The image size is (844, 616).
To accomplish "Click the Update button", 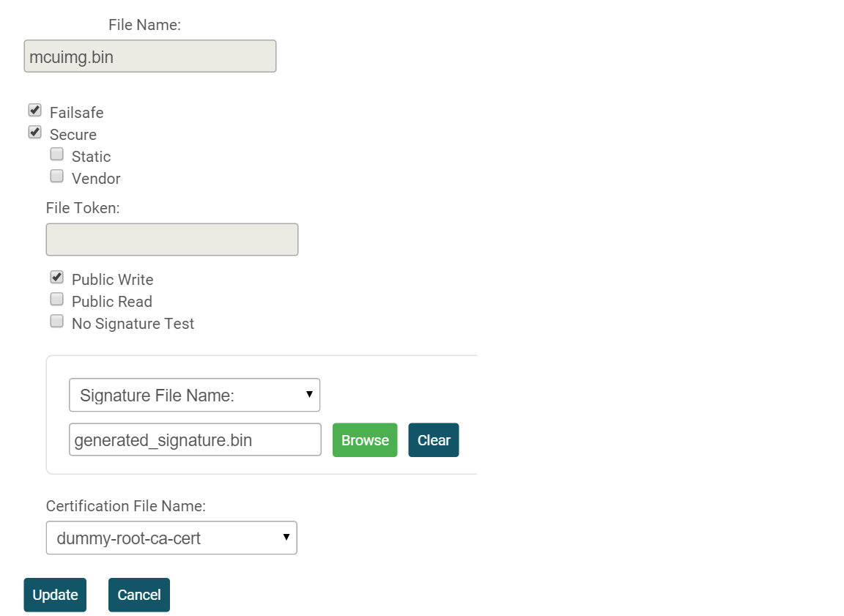I will (55, 595).
